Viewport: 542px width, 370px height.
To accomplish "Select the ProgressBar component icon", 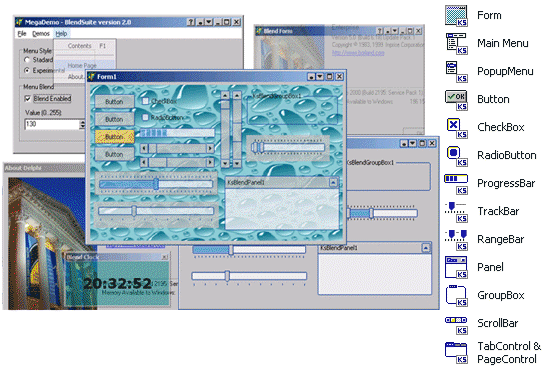I will click(456, 184).
